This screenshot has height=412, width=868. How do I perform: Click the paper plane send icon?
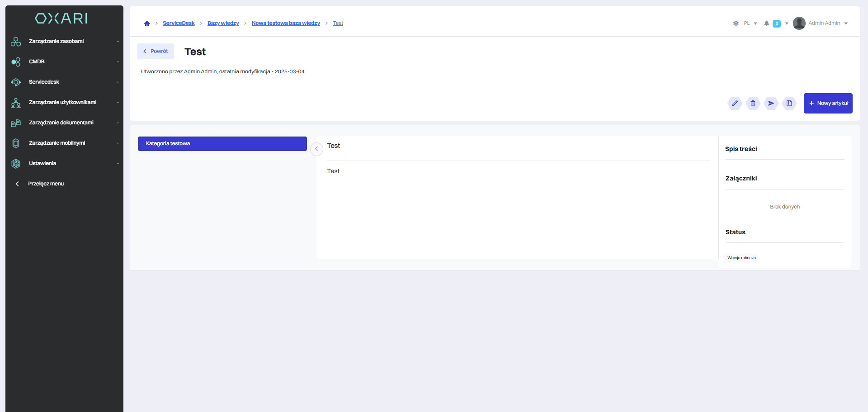pyautogui.click(x=771, y=103)
